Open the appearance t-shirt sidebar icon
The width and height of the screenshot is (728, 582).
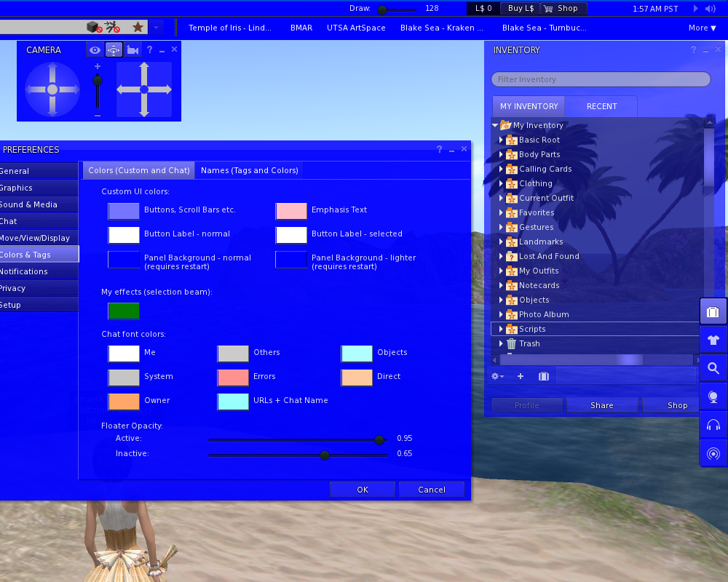tap(713, 340)
